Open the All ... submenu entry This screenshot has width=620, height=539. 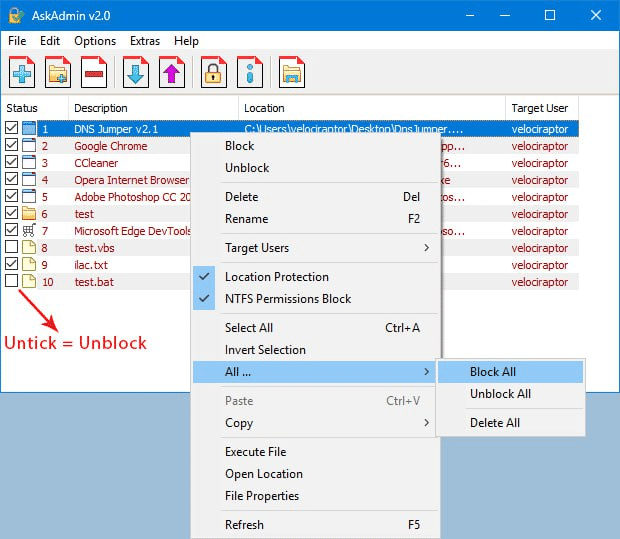[x=315, y=372]
